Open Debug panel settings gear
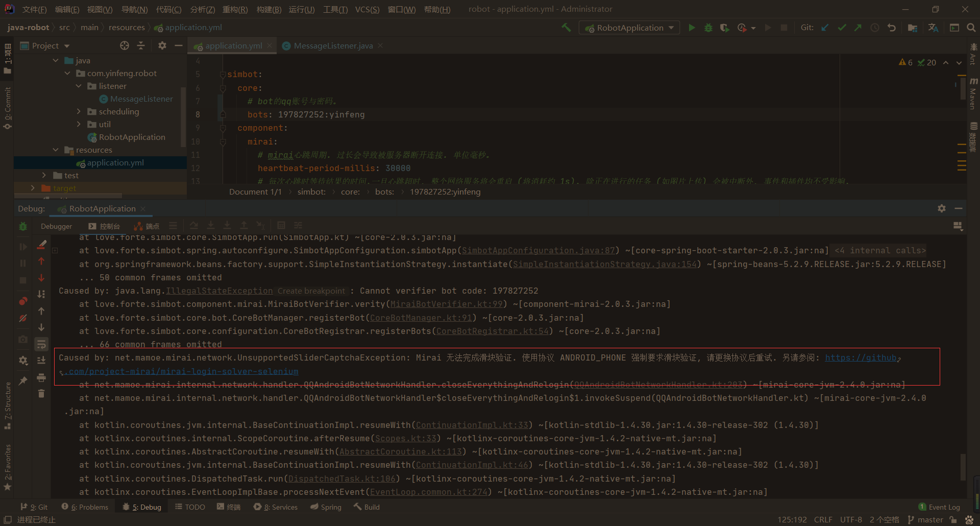The height and width of the screenshot is (526, 980). (942, 208)
